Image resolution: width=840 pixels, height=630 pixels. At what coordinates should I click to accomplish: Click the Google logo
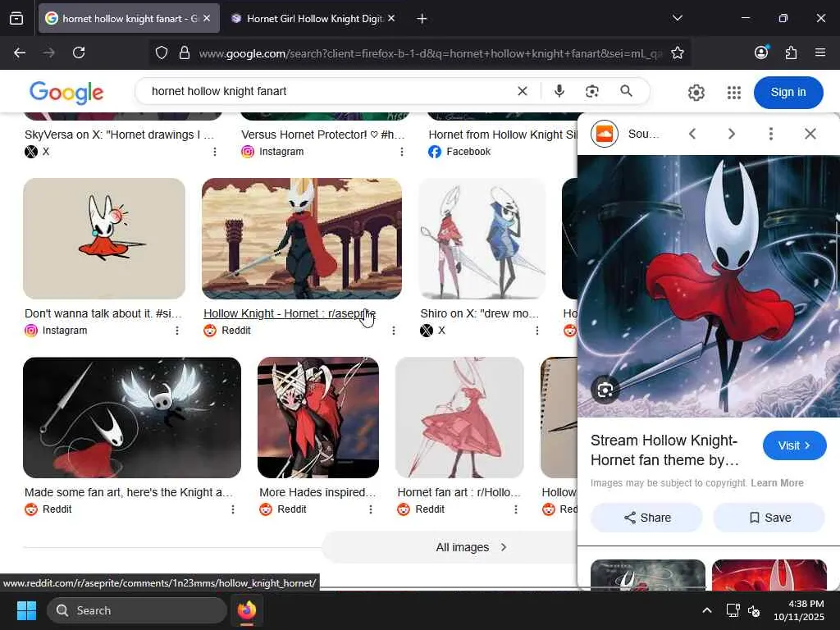66,93
